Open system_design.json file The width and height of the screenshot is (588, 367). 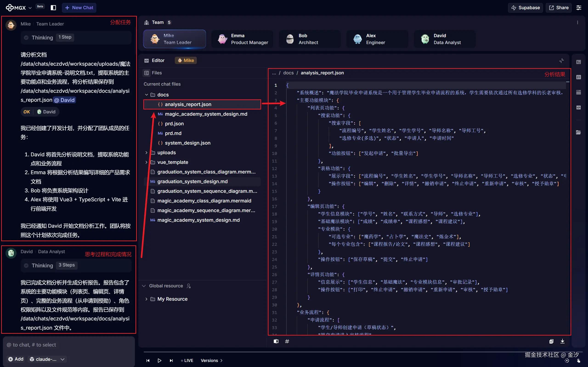pyautogui.click(x=202, y=143)
